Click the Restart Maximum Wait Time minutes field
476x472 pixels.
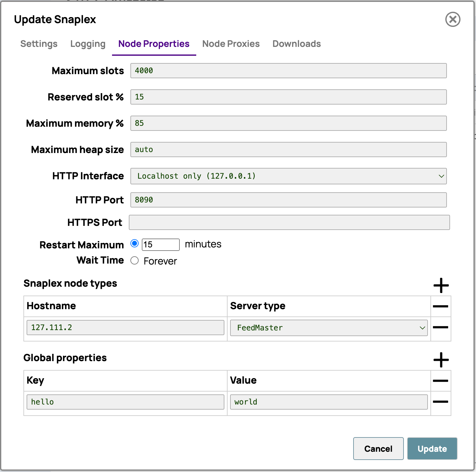pos(160,244)
